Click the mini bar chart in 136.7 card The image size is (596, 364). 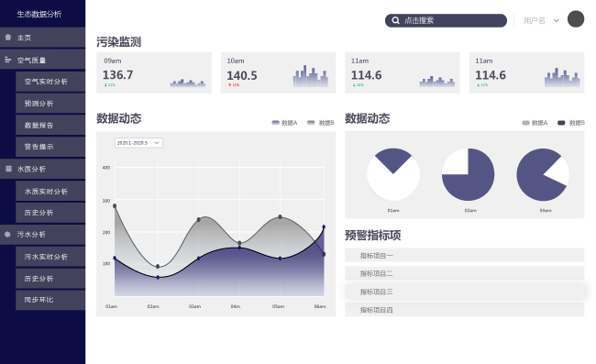(188, 83)
